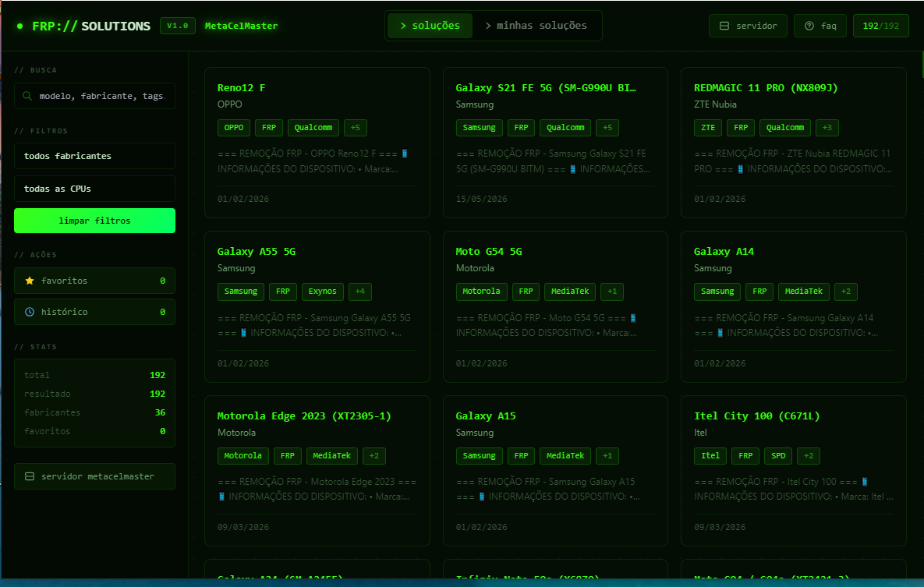Click MediaTek tag on Galaxy A14 card

804,291
